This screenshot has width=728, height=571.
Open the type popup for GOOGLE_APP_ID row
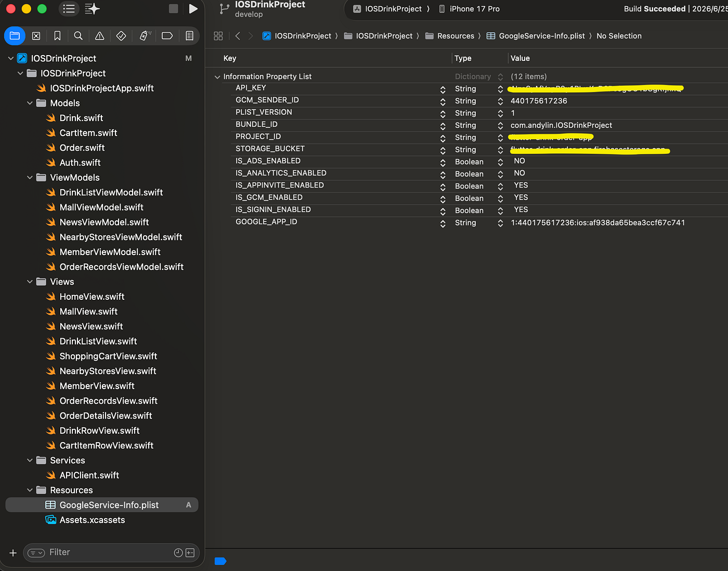point(500,223)
